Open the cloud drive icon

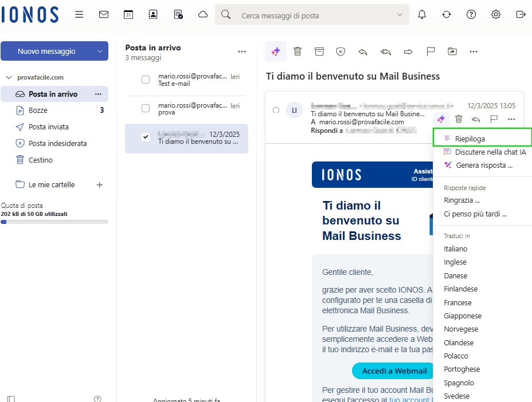coord(203,14)
